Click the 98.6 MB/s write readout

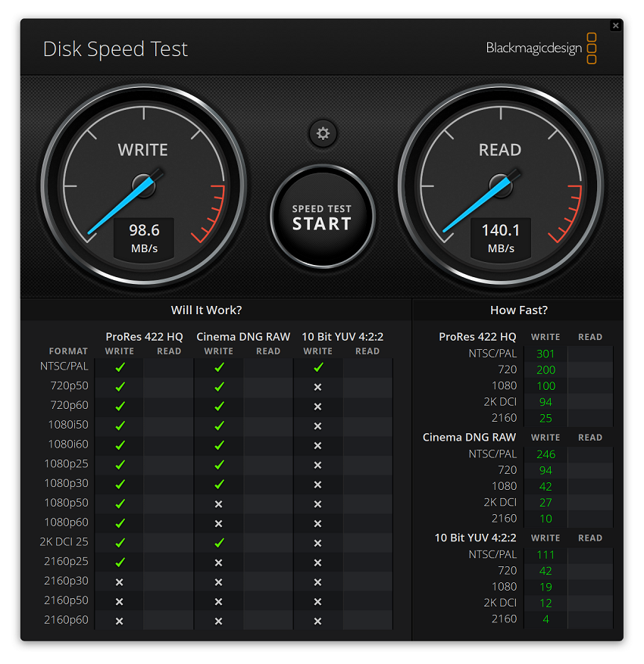point(144,238)
